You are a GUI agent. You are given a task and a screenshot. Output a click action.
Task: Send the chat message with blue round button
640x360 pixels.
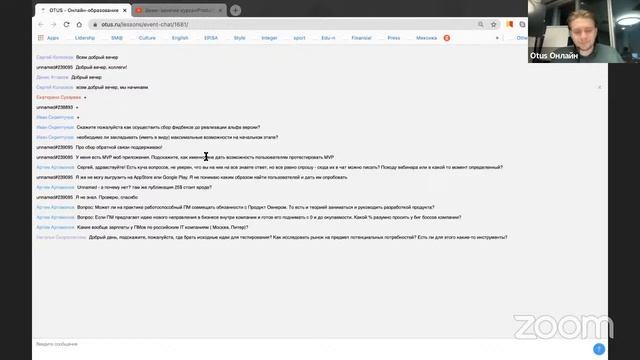[599, 349]
